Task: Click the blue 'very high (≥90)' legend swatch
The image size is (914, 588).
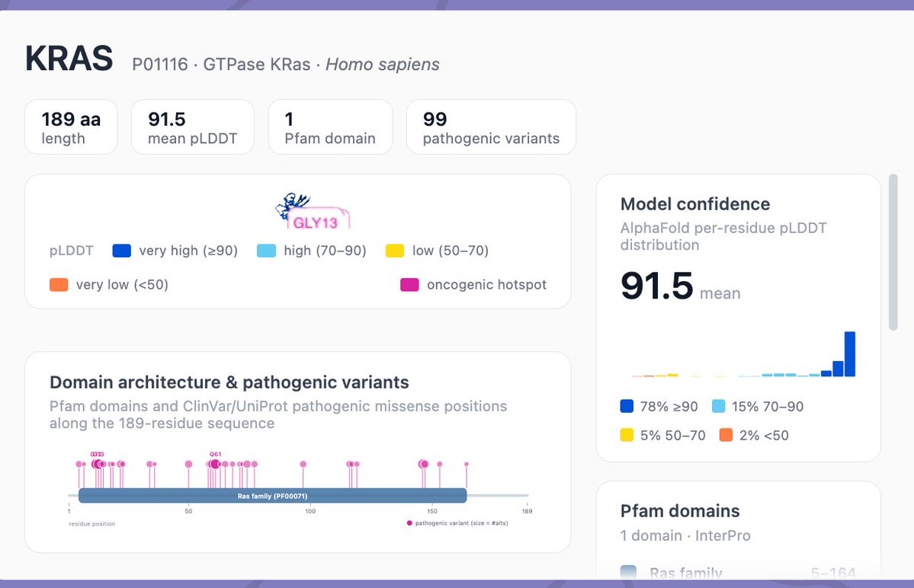Action: 122,251
